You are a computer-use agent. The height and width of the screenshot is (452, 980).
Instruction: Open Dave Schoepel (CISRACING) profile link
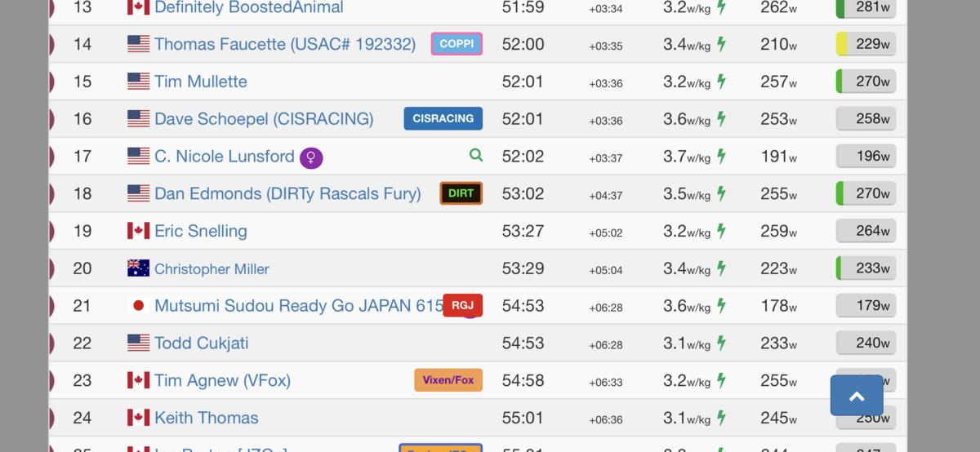[x=264, y=119]
